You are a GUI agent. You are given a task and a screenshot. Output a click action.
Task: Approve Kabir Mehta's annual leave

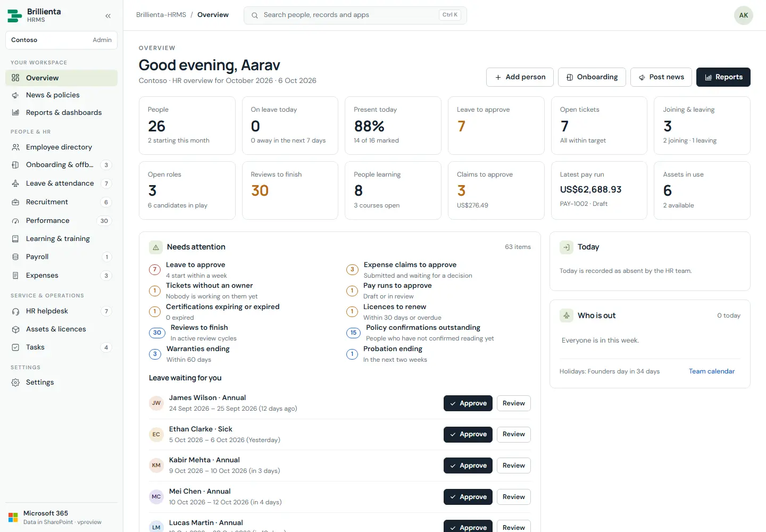point(468,465)
